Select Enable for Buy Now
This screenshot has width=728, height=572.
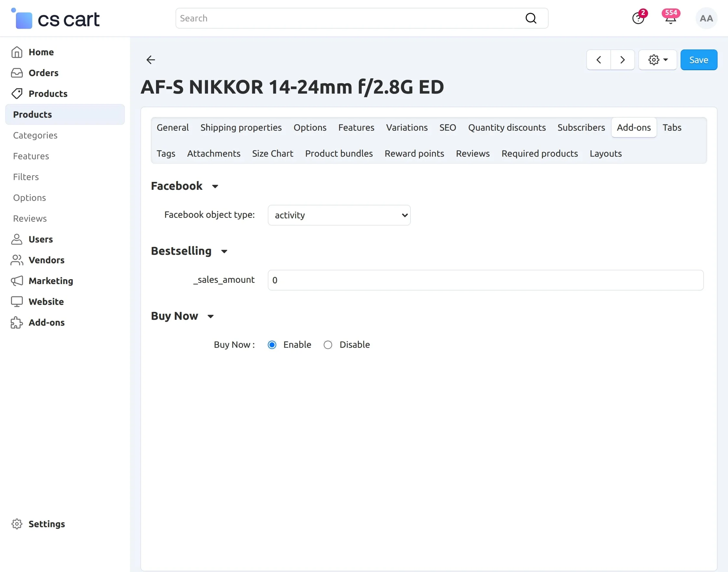click(x=272, y=344)
